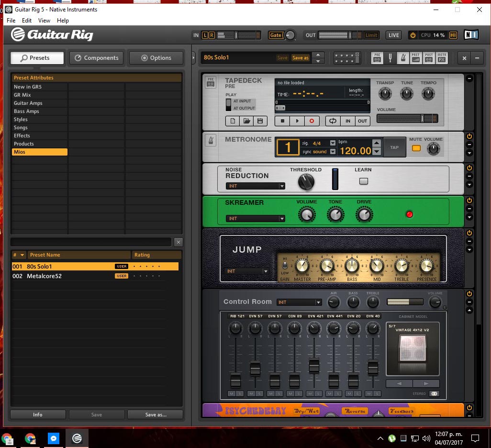
Task: Switch to the Components tab
Action: (97, 58)
